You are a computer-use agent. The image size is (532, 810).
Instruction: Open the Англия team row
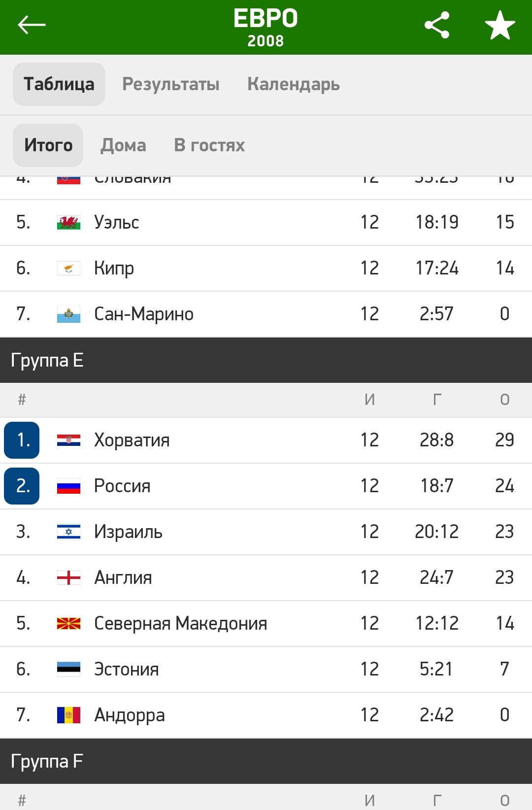click(266, 578)
